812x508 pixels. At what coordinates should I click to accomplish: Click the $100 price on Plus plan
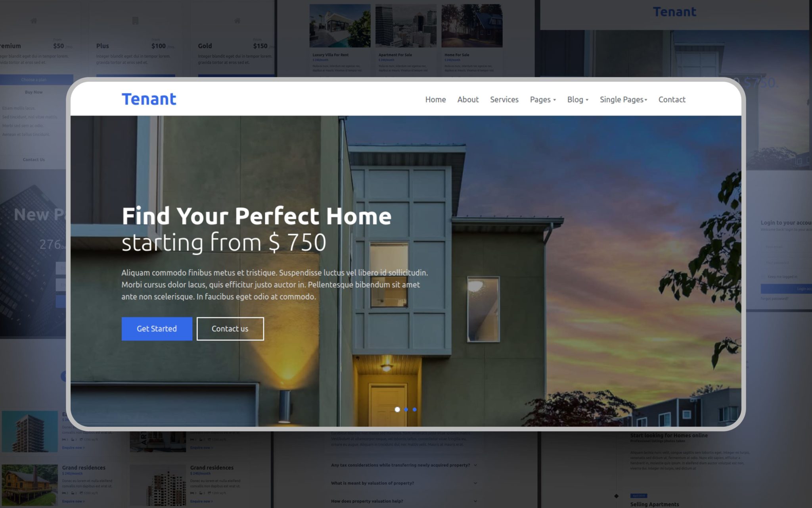click(159, 46)
